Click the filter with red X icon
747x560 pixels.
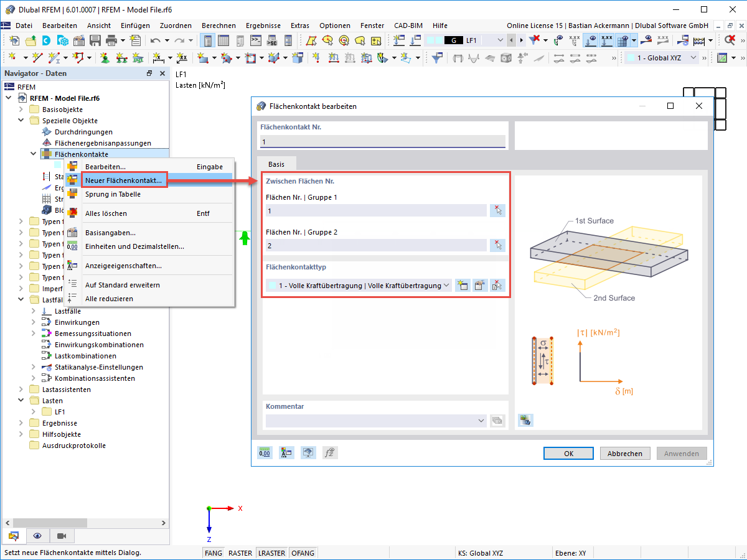(x=535, y=40)
